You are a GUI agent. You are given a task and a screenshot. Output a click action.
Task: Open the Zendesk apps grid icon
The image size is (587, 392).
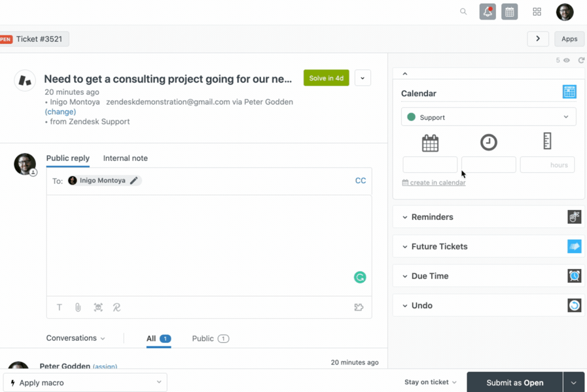coord(536,11)
